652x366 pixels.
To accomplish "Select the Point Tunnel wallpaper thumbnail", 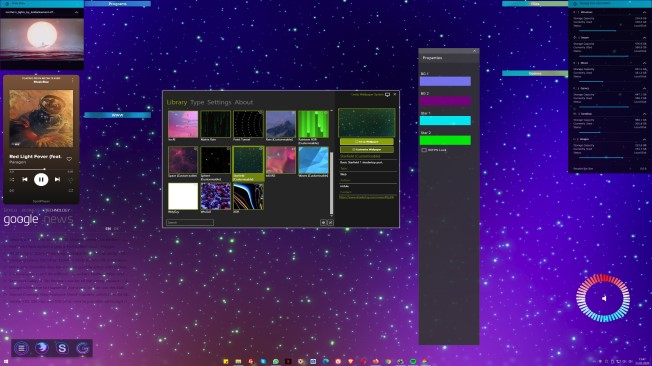I will [248, 124].
